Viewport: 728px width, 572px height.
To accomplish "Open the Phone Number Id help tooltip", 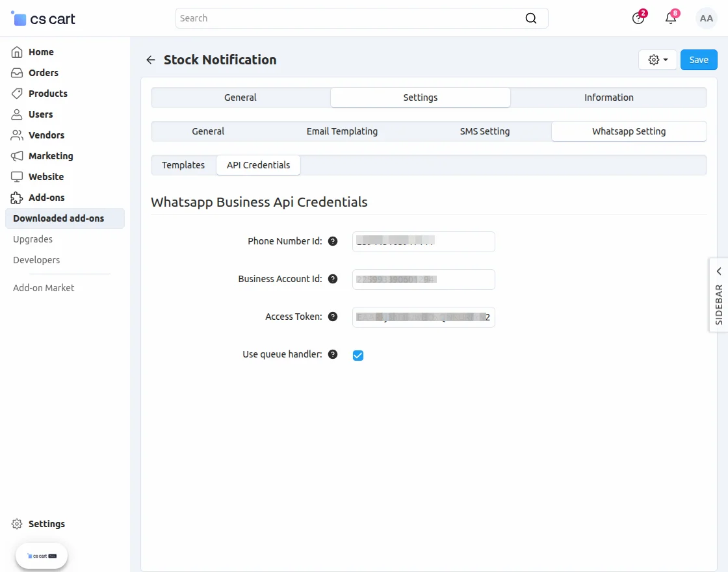I will (333, 240).
